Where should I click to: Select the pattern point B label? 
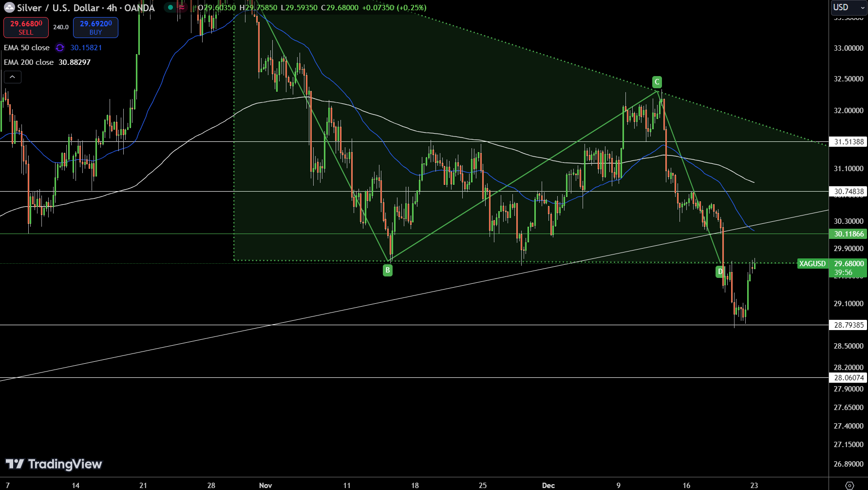(x=388, y=270)
